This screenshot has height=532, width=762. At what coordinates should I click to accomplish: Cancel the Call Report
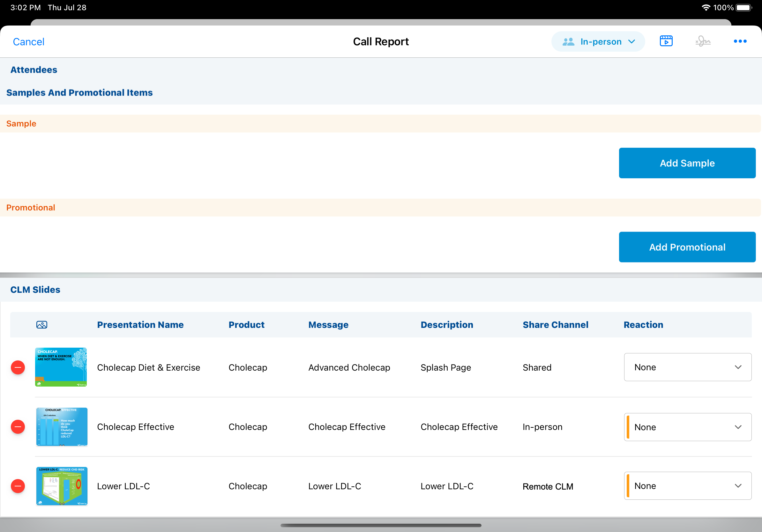tap(28, 41)
